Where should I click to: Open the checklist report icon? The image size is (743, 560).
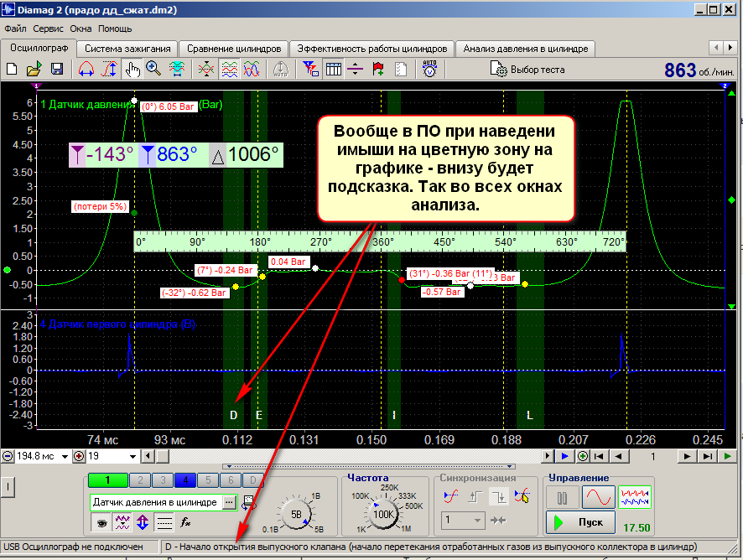[x=400, y=70]
